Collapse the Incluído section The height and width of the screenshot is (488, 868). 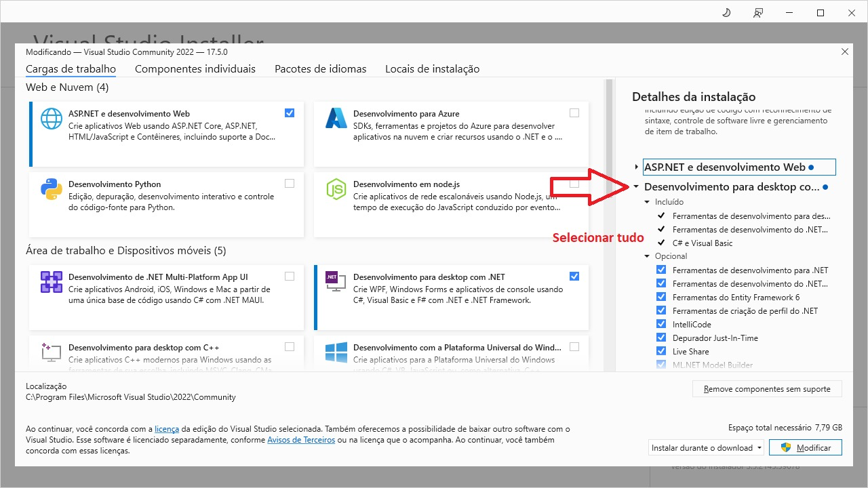click(647, 202)
